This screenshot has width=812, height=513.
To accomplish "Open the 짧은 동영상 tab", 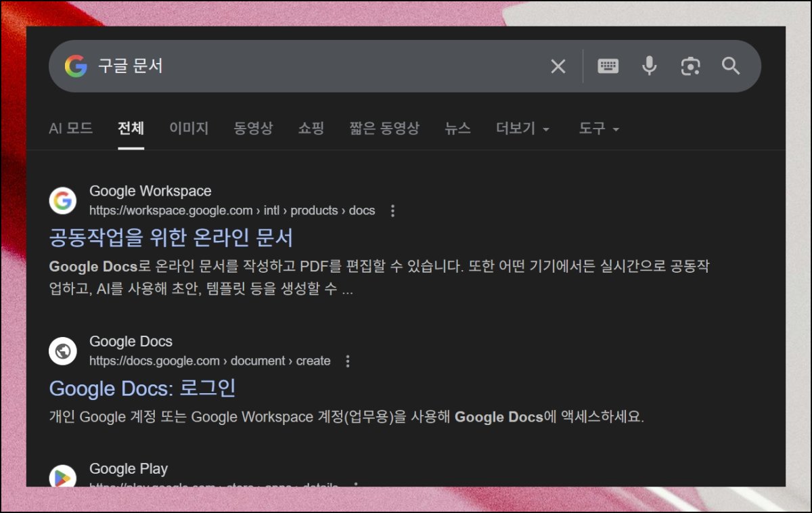I will tap(384, 128).
